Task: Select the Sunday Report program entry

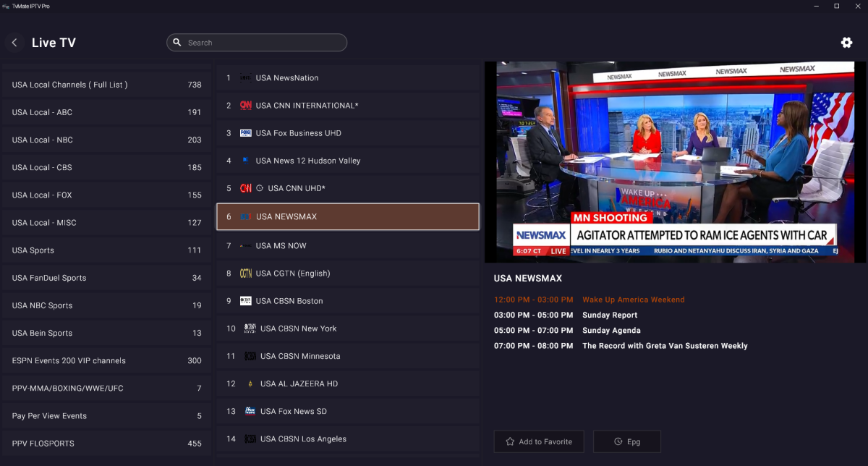Action: click(610, 315)
